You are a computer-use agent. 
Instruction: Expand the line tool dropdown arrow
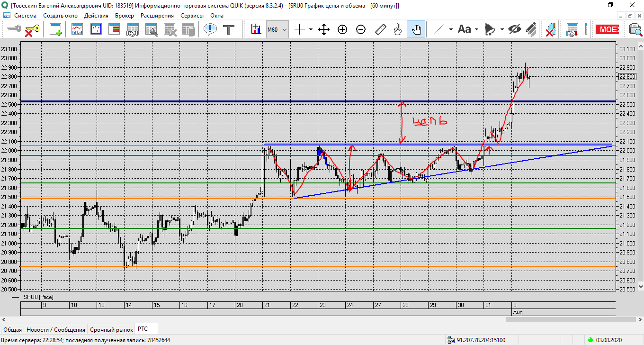coord(451,29)
